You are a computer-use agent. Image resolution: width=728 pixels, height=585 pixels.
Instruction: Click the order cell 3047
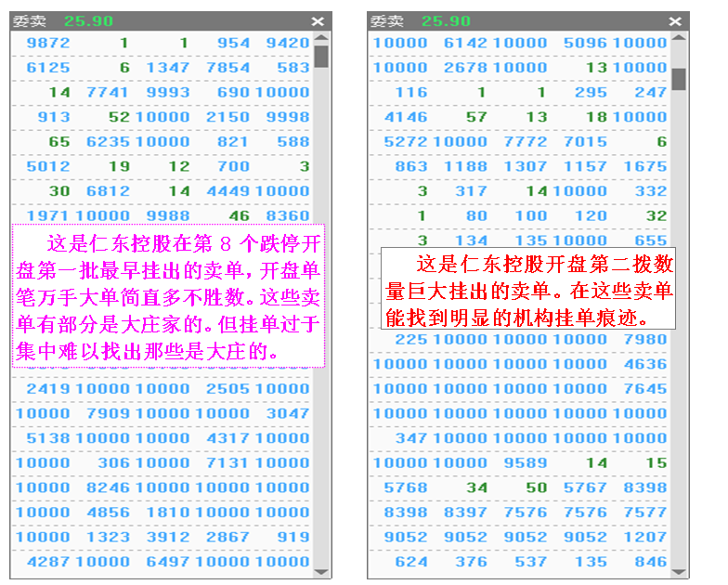coord(288,413)
